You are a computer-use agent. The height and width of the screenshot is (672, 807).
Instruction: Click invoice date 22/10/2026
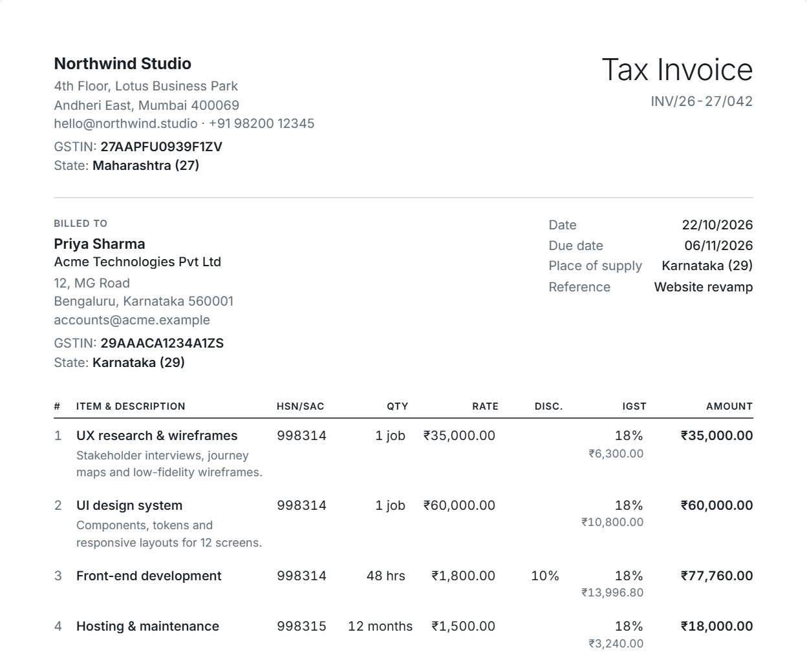point(718,225)
